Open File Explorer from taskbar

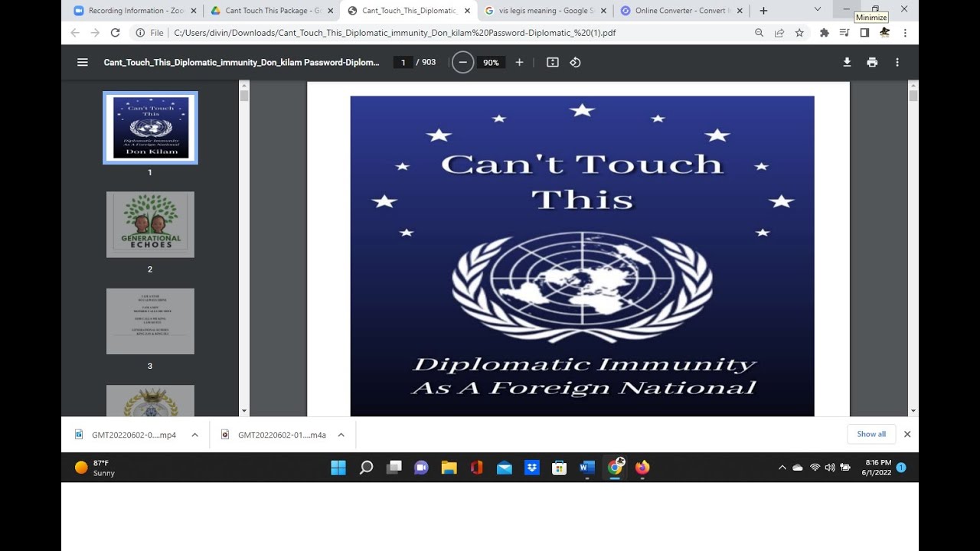pyautogui.click(x=449, y=468)
